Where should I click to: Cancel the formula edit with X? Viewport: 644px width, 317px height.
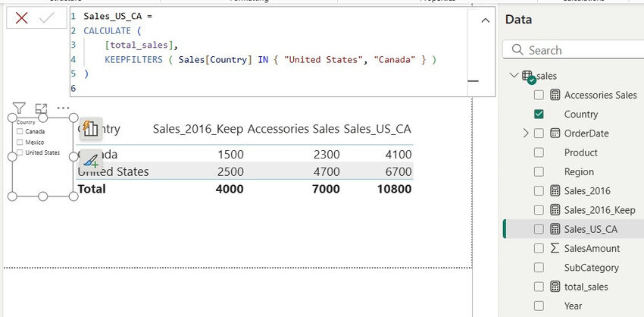[x=21, y=18]
